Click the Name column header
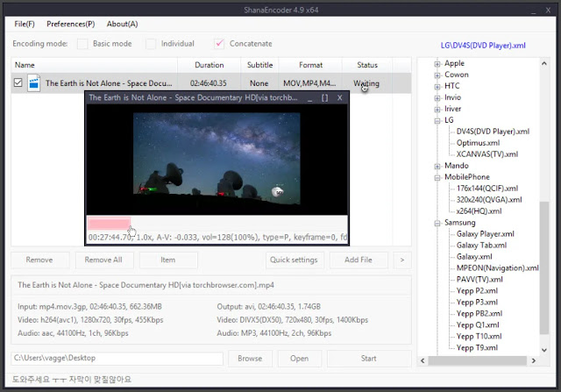The image size is (561, 392). point(94,65)
